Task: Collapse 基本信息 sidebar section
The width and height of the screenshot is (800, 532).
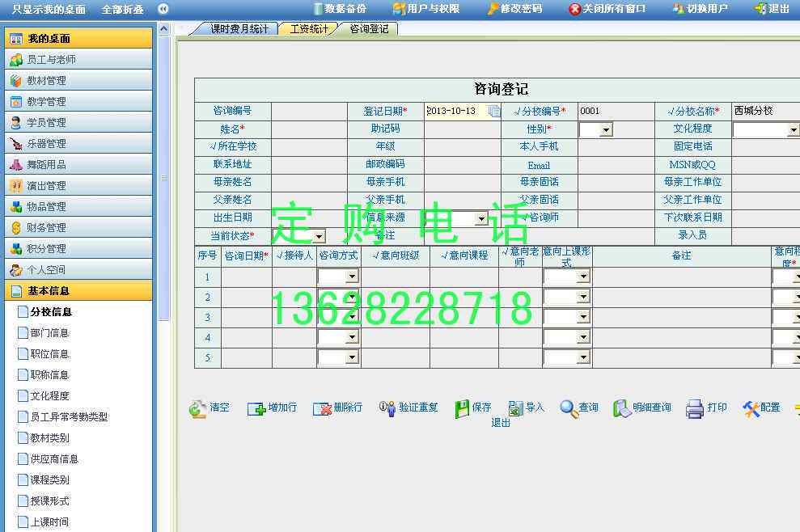Action: click(x=78, y=291)
